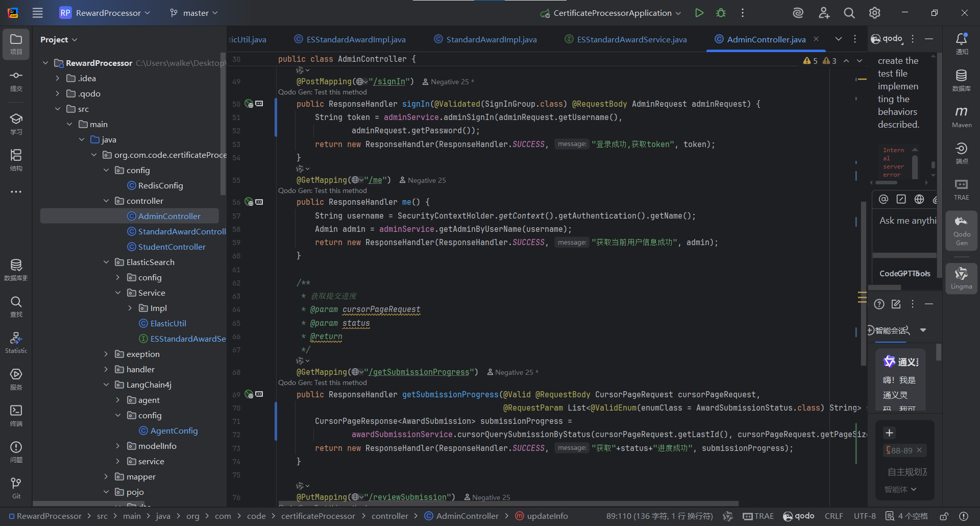Open the Maven tool window
Viewport: 980px width, 526px height.
point(962,117)
